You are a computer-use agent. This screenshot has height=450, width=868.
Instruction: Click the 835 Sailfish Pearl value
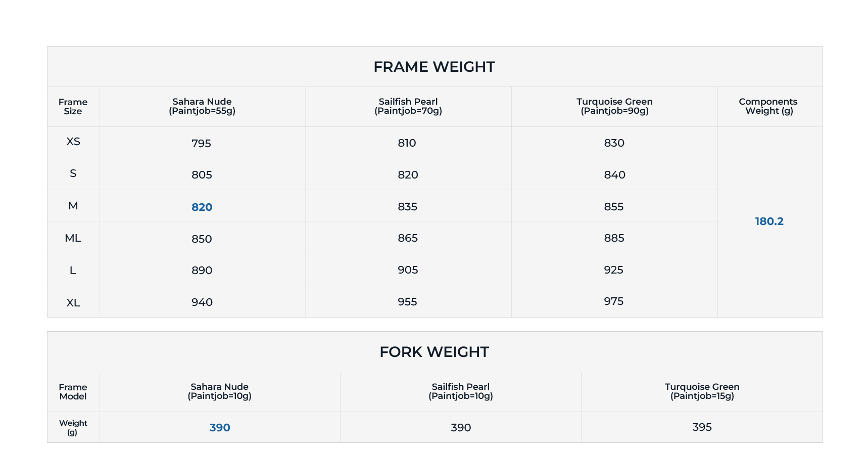(x=407, y=207)
